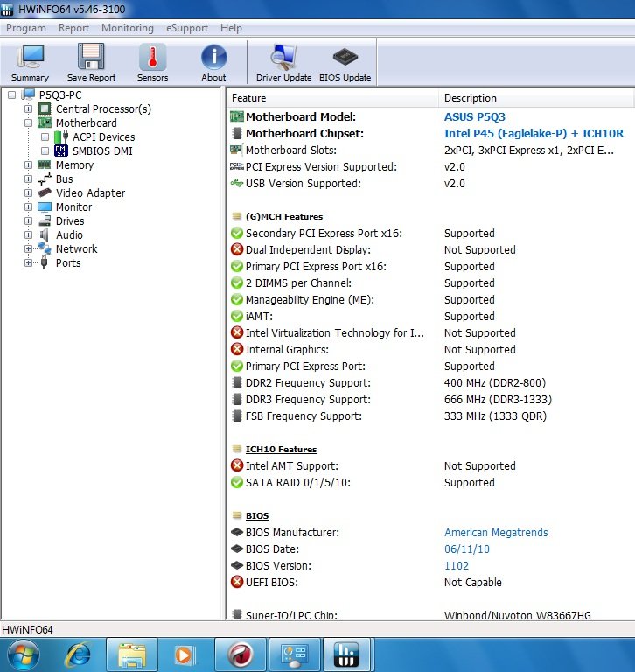This screenshot has width=635, height=672.
Task: Click the USB Version Supported icon
Action: click(236, 184)
